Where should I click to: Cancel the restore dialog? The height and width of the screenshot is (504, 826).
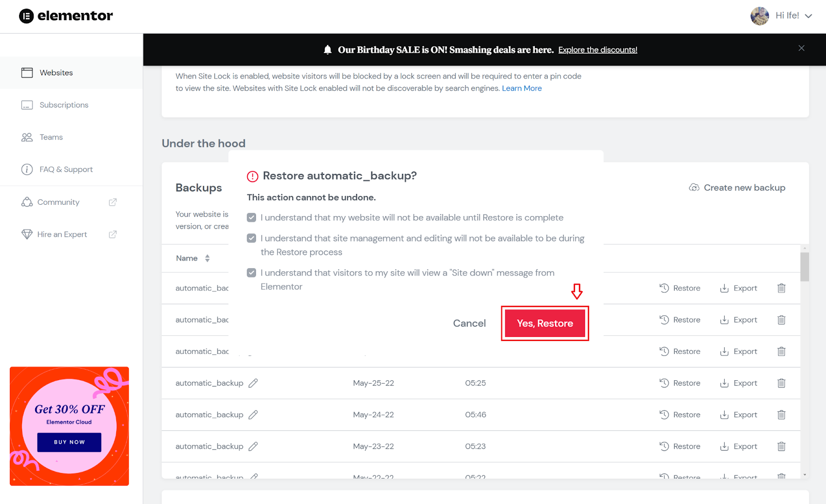point(469,323)
